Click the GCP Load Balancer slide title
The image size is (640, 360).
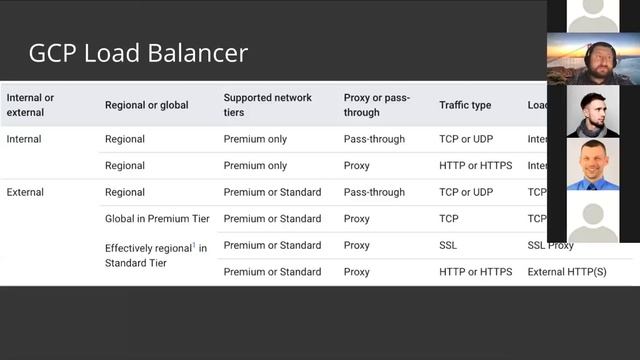coord(138,53)
